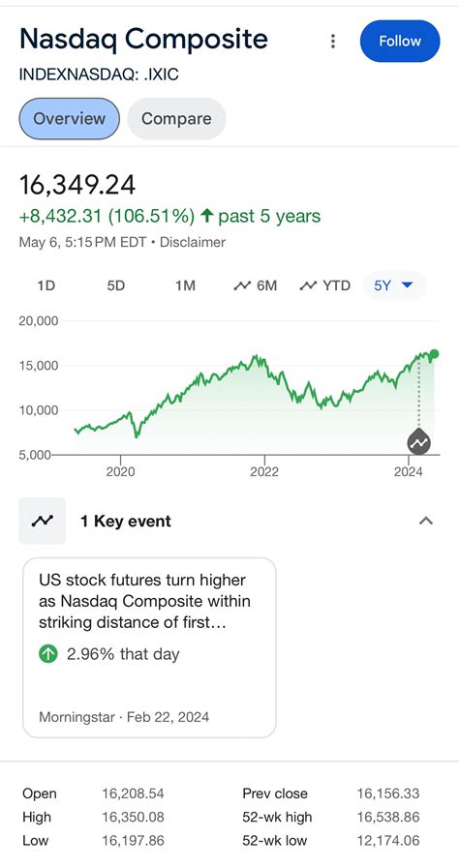Image resolution: width=459 pixels, height=868 pixels.
Task: Open the Disclaimer link
Action: click(193, 243)
